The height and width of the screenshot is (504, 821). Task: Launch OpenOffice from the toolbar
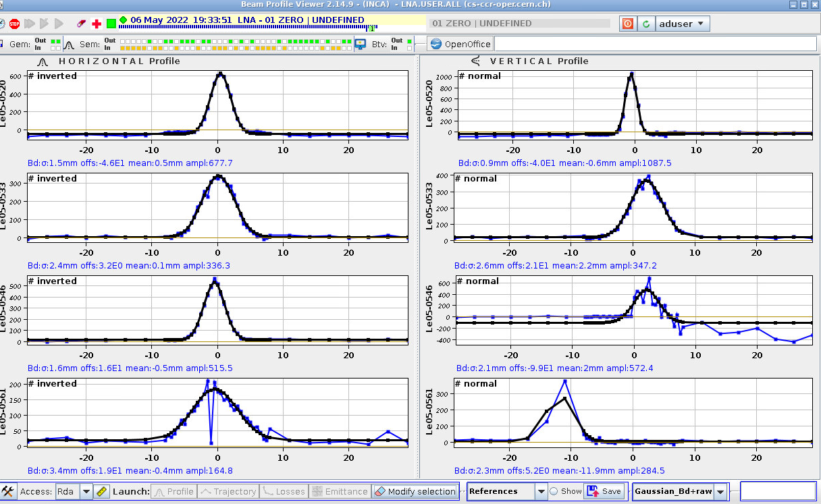pyautogui.click(x=460, y=45)
